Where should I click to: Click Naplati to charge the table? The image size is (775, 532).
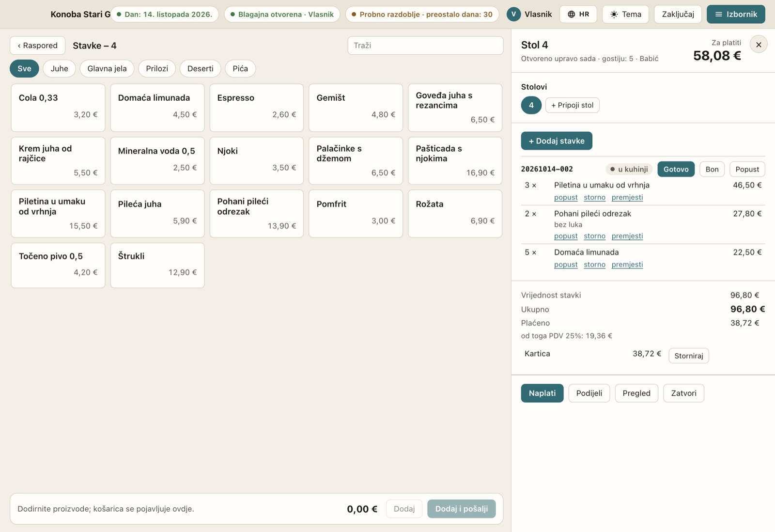tap(542, 393)
